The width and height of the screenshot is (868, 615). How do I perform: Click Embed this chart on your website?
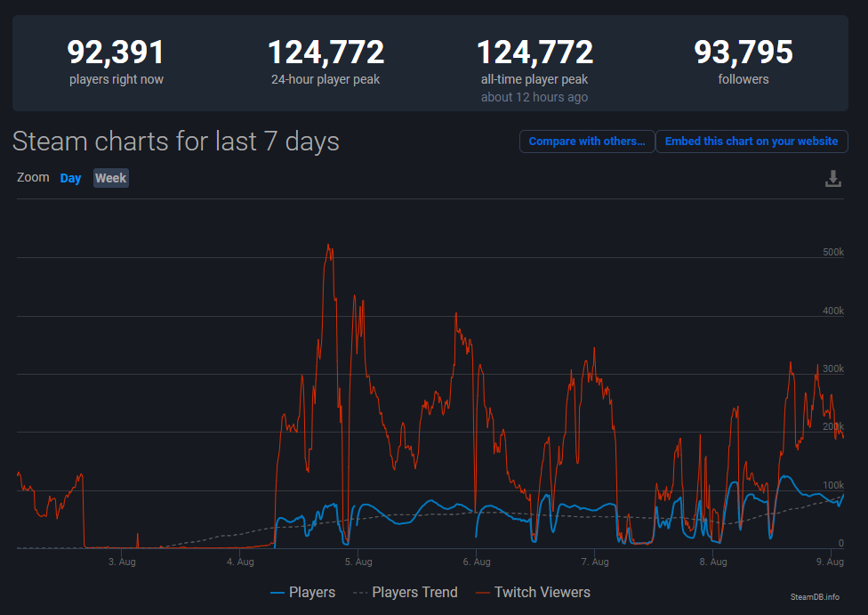[751, 142]
